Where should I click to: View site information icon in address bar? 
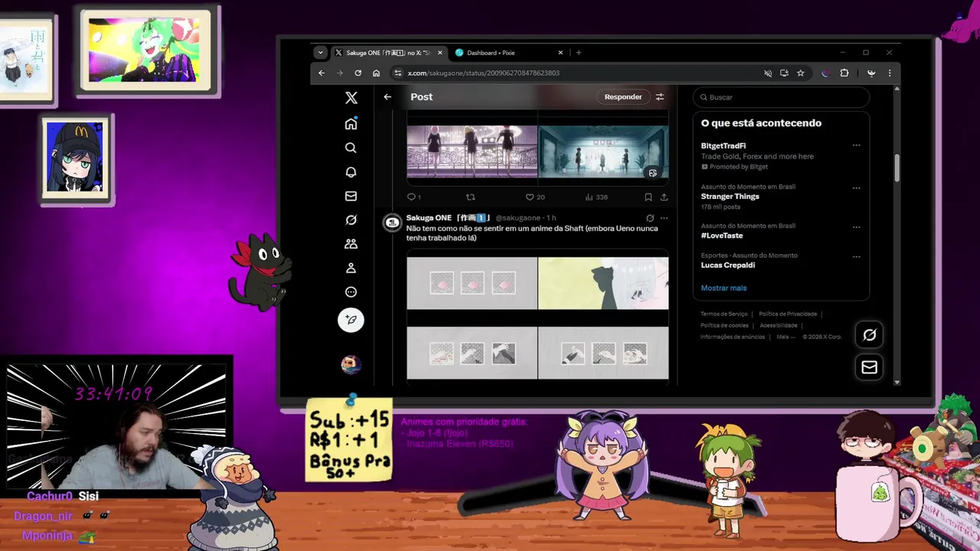[398, 73]
